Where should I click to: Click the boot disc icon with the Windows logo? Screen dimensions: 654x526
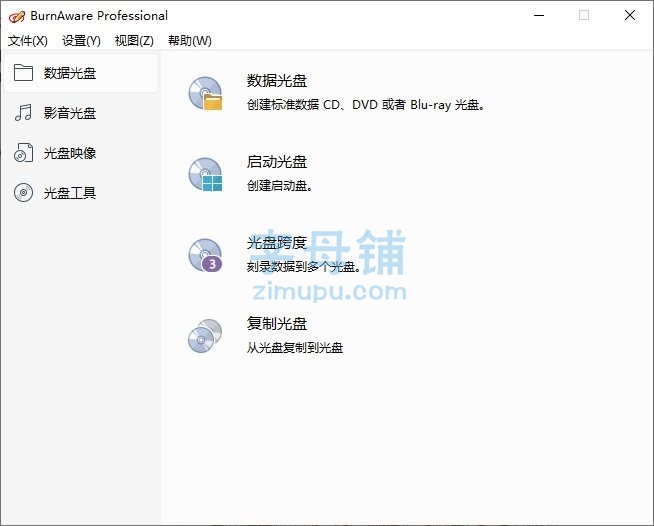click(x=205, y=174)
